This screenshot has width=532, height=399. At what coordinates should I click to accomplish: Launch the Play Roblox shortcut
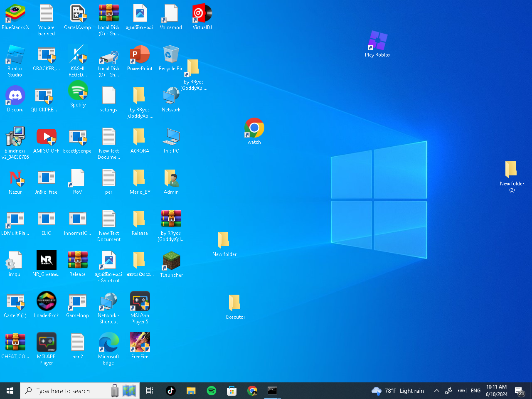(378, 44)
